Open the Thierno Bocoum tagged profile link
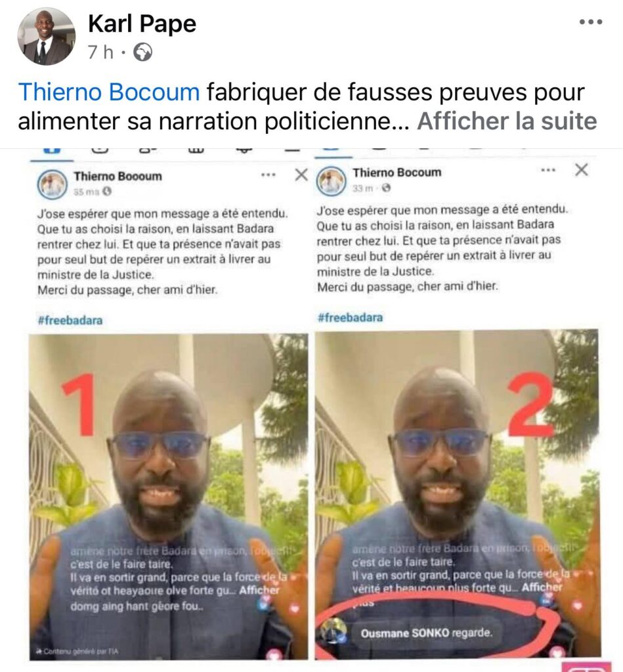The width and height of the screenshot is (623, 672). (109, 92)
